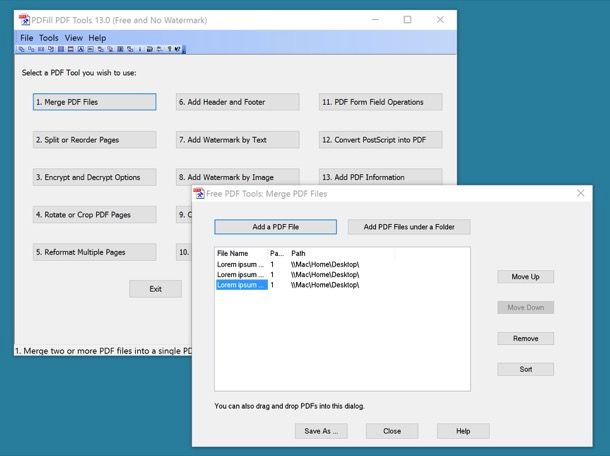Click Add PDF Files under a Folder
Image resolution: width=610 pixels, height=456 pixels.
[409, 227]
